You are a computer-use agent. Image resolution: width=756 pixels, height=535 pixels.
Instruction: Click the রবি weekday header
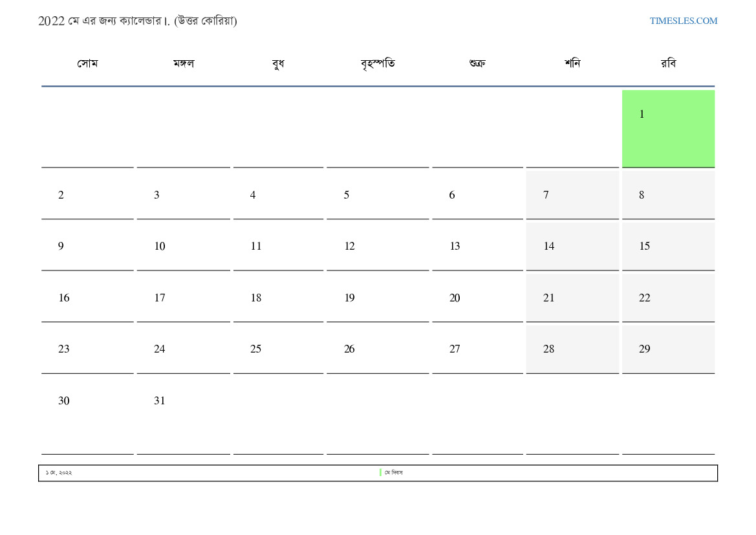(x=668, y=63)
